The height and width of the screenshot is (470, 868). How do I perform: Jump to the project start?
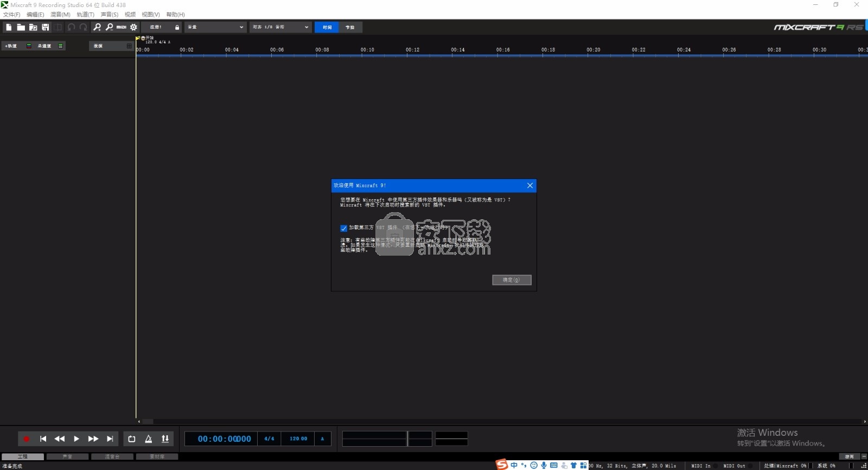point(43,439)
